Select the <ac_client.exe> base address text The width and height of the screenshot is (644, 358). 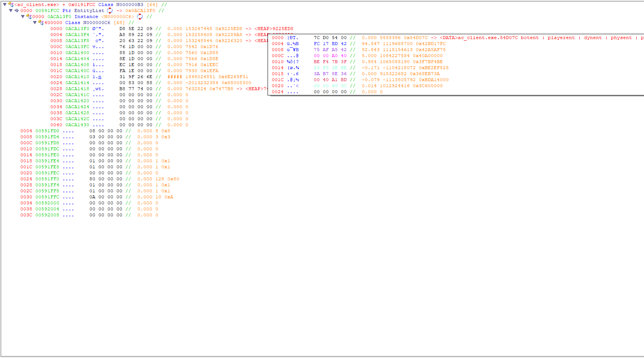(37, 5)
